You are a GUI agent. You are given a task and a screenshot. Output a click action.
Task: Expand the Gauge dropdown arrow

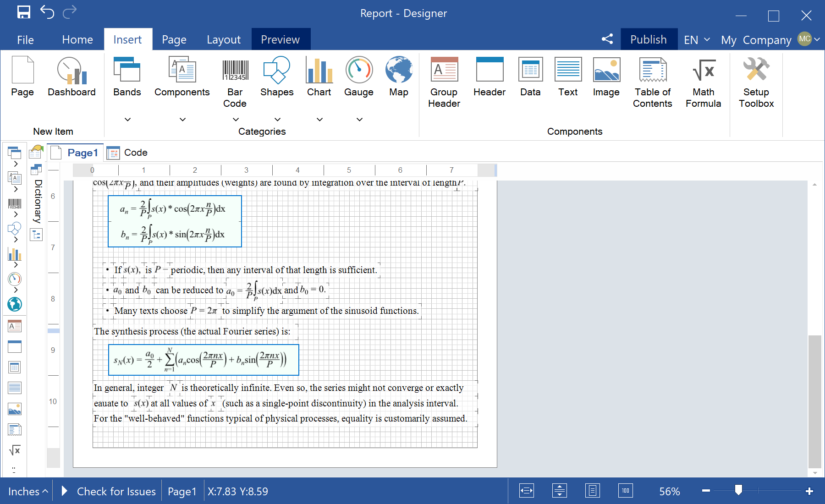pos(359,120)
